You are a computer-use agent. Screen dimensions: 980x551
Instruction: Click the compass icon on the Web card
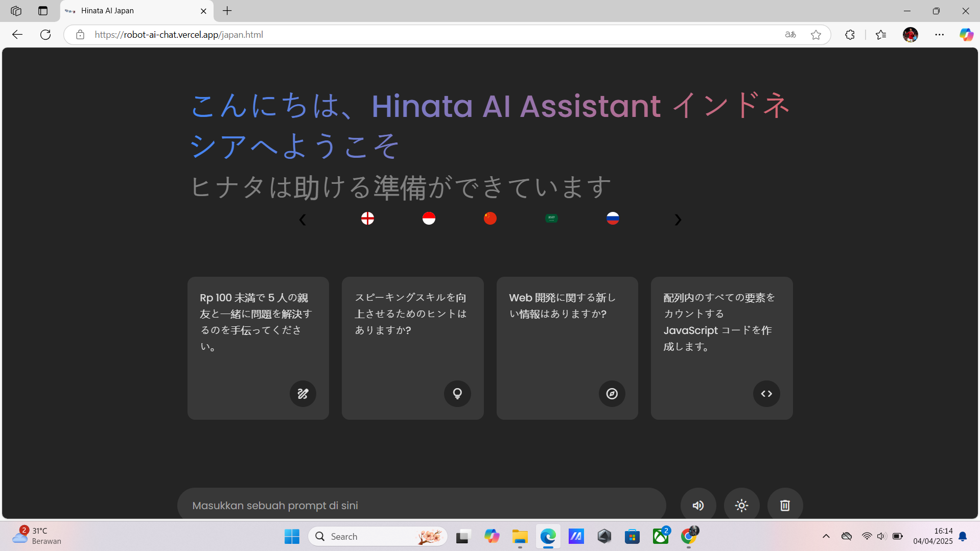[612, 394]
